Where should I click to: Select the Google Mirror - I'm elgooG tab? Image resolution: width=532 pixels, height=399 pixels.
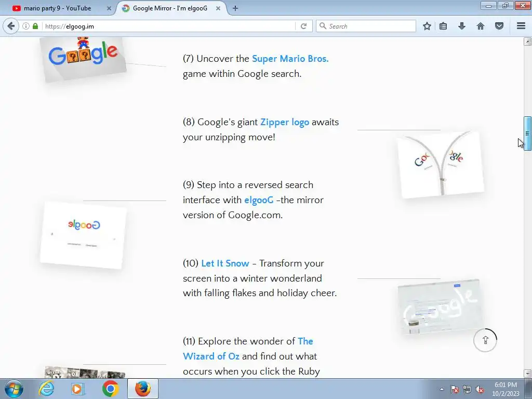(171, 8)
